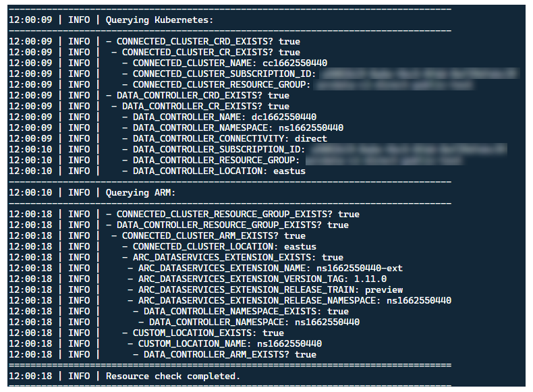Click the DATA_CONTROLLER_ARM_EXISTS log line
Viewport: 533px width, 392px height.
pos(229,354)
